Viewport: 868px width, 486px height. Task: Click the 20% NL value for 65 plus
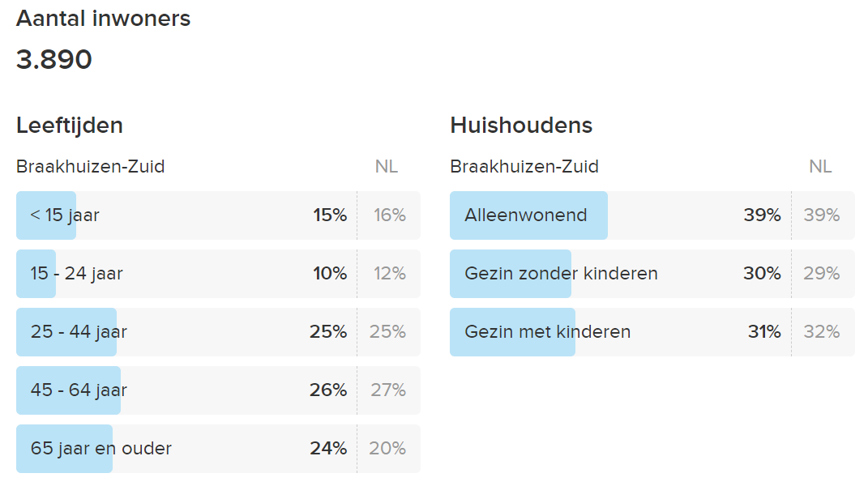point(387,449)
